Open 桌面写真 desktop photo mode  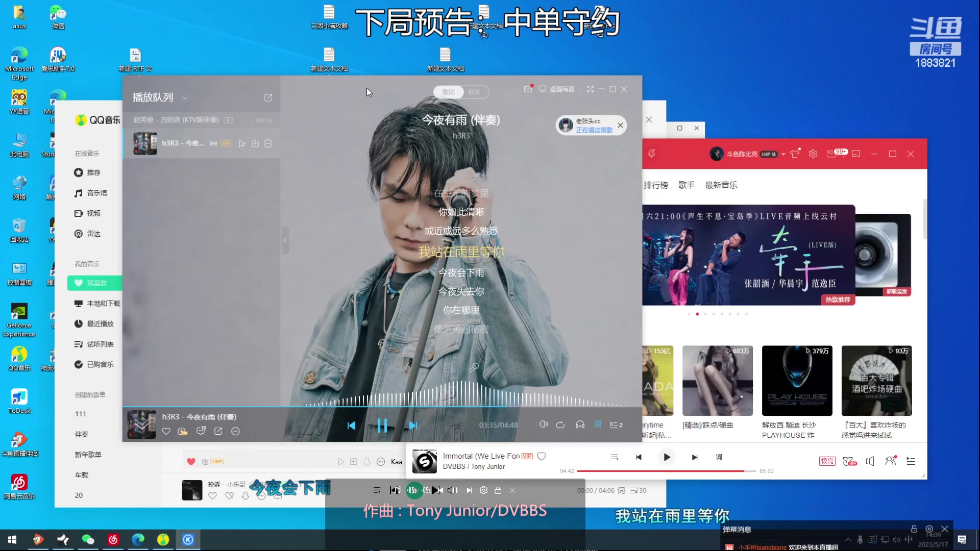(557, 89)
